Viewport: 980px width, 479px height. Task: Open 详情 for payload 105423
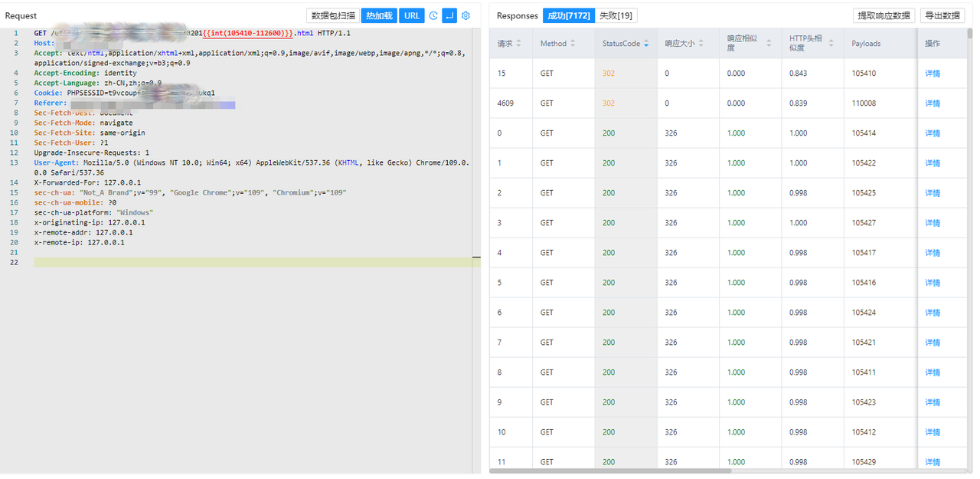(x=933, y=402)
